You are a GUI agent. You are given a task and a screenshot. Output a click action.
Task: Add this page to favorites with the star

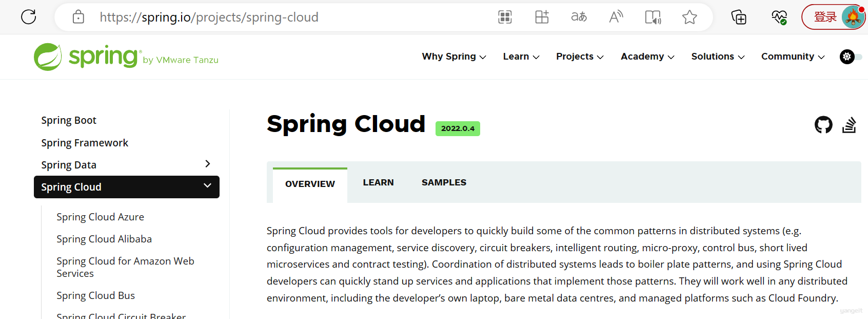click(690, 17)
